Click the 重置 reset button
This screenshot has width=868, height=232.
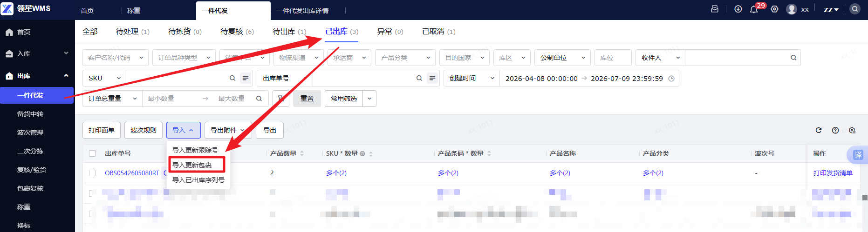tap(307, 99)
